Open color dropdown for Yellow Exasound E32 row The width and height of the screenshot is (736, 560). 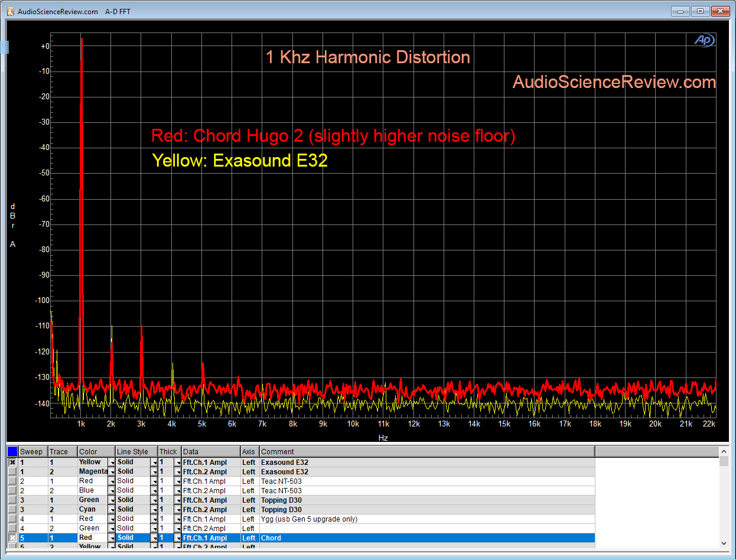pyautogui.click(x=112, y=462)
